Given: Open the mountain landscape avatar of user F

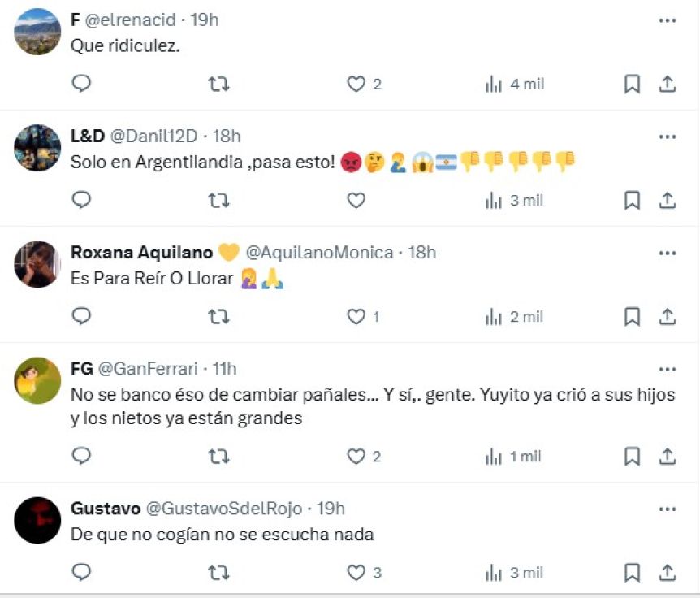Looking at the screenshot, I should pos(37,32).
